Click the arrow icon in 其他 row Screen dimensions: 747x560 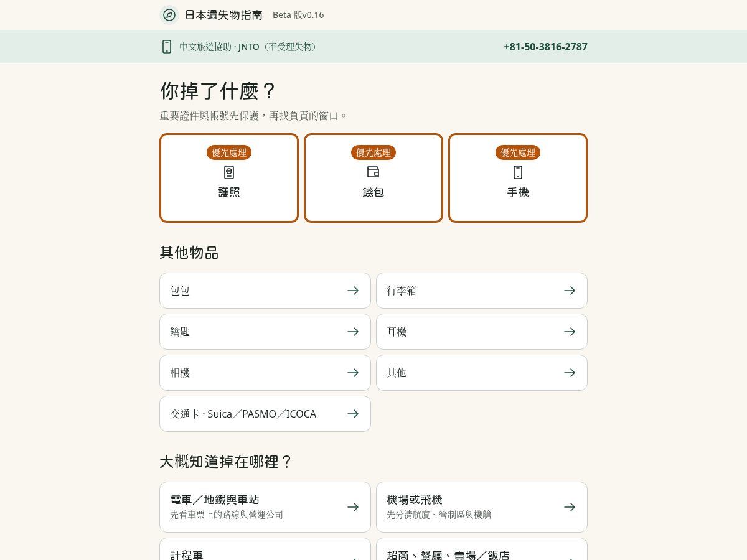coord(570,373)
